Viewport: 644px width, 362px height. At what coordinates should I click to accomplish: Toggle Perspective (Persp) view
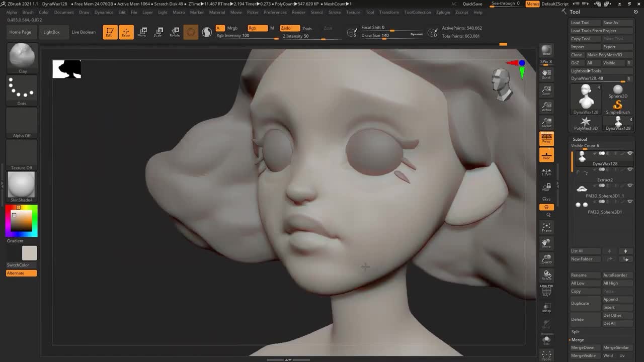(546, 139)
